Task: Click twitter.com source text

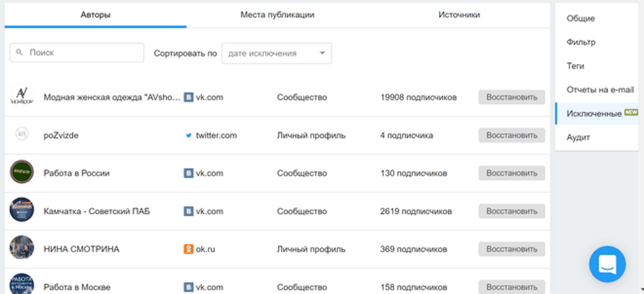Action: click(x=216, y=136)
